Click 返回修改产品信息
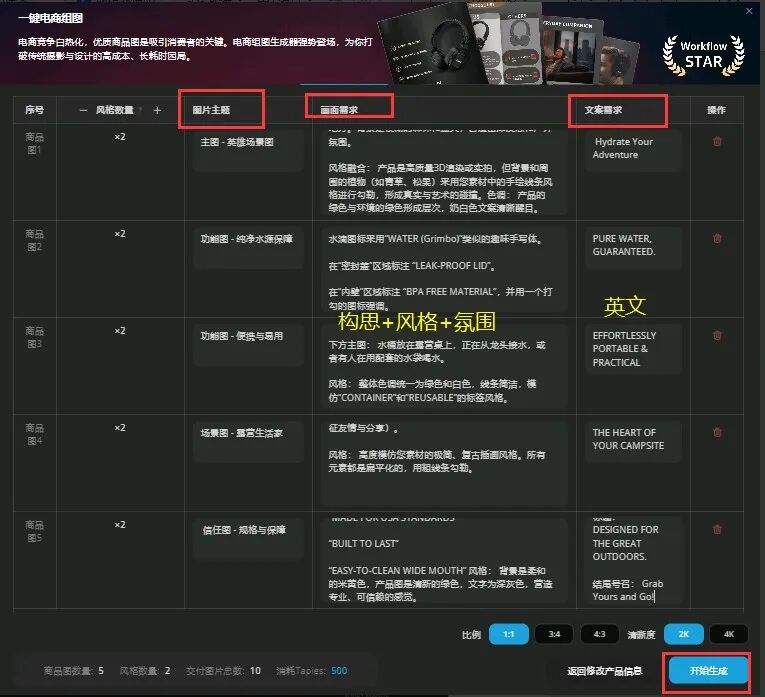The width and height of the screenshot is (765, 697). pos(604,671)
